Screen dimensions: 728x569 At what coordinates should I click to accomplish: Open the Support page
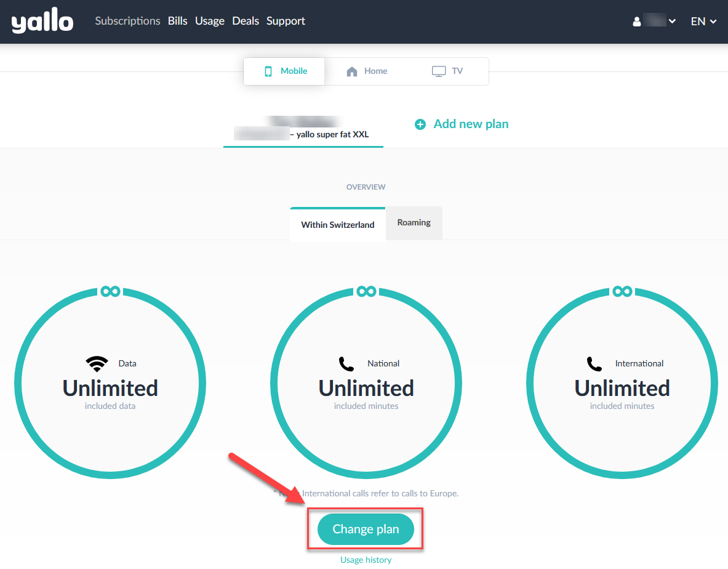[286, 21]
